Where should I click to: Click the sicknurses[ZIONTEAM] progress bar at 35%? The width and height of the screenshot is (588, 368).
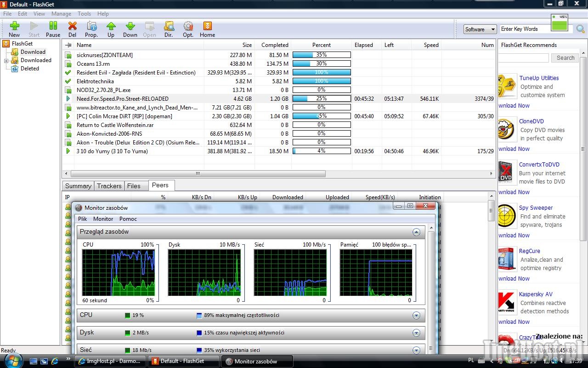coord(322,55)
